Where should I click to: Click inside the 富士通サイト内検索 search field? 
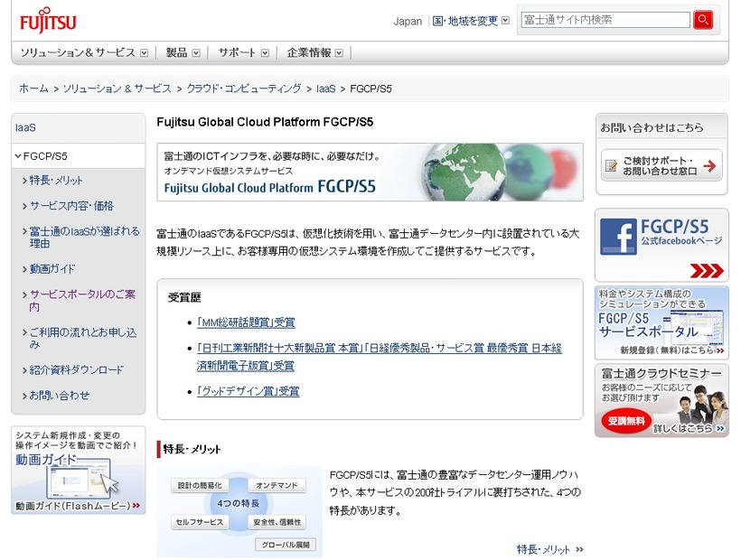coord(605,20)
